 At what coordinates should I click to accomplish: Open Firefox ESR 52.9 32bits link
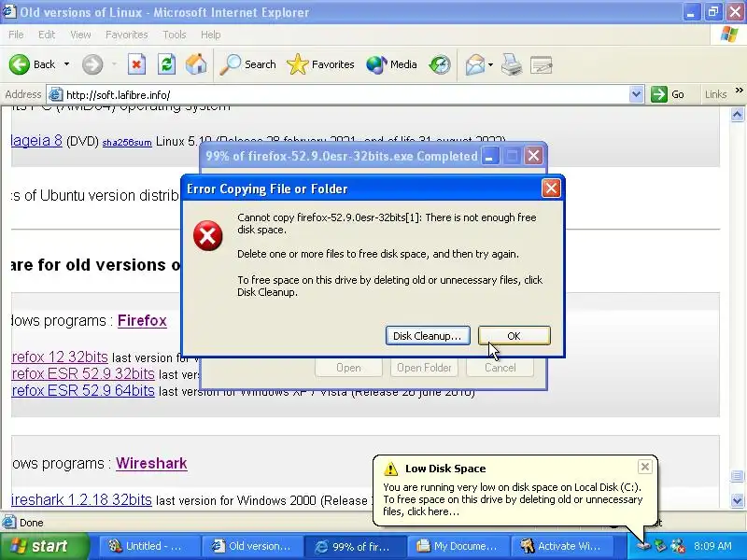coord(83,374)
